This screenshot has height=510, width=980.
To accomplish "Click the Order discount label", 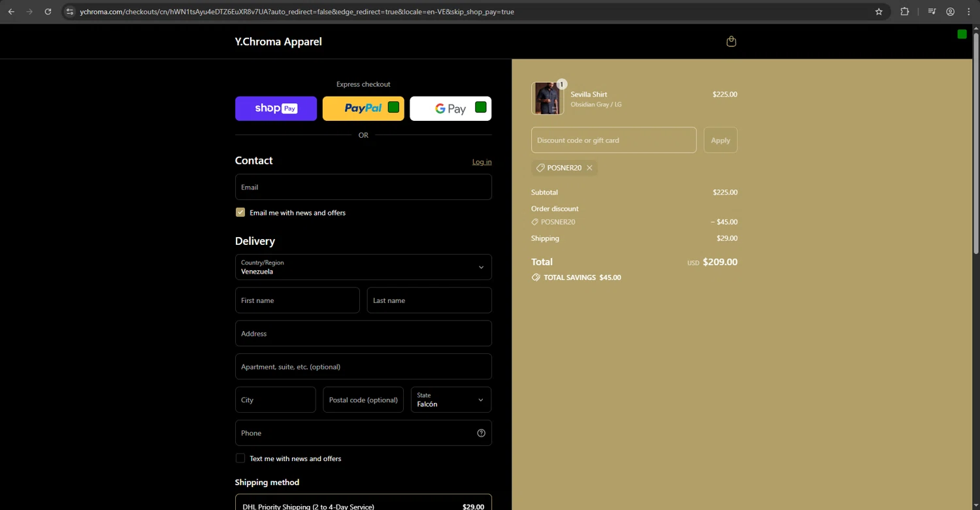I will [x=555, y=209].
